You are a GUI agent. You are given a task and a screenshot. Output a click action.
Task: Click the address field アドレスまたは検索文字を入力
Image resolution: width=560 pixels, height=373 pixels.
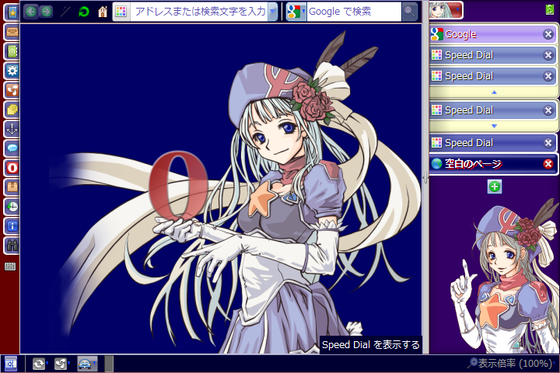click(199, 12)
